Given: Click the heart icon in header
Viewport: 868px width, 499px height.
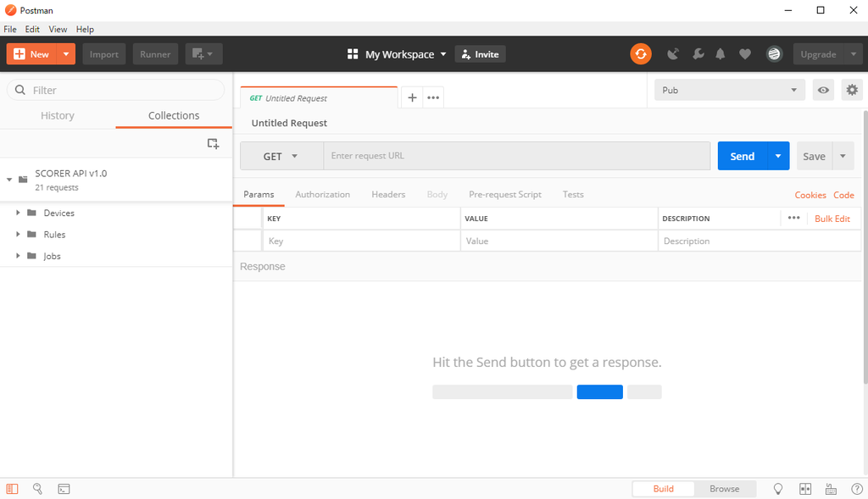Looking at the screenshot, I should pos(745,54).
